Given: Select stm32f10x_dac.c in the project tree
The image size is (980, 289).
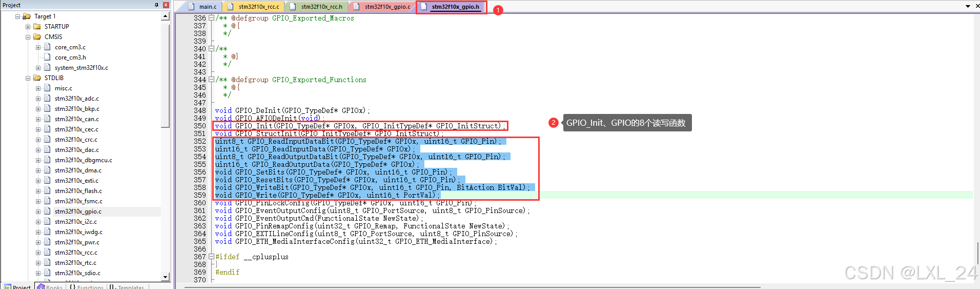Looking at the screenshot, I should pyautogui.click(x=76, y=150).
